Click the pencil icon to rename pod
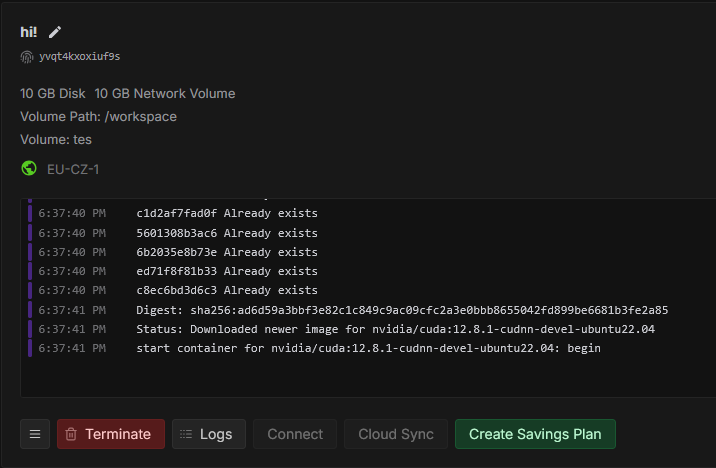Viewport: 716px width, 468px height. pos(55,32)
